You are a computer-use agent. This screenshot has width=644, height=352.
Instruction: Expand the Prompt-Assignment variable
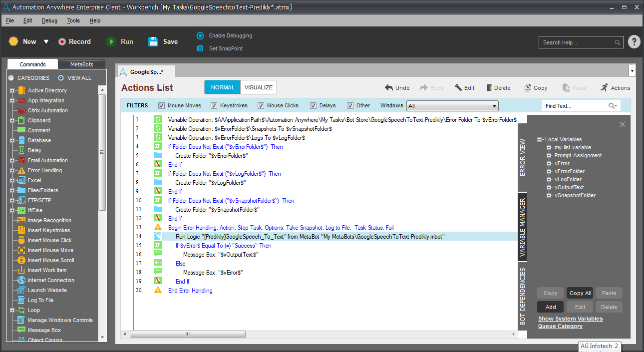point(549,155)
